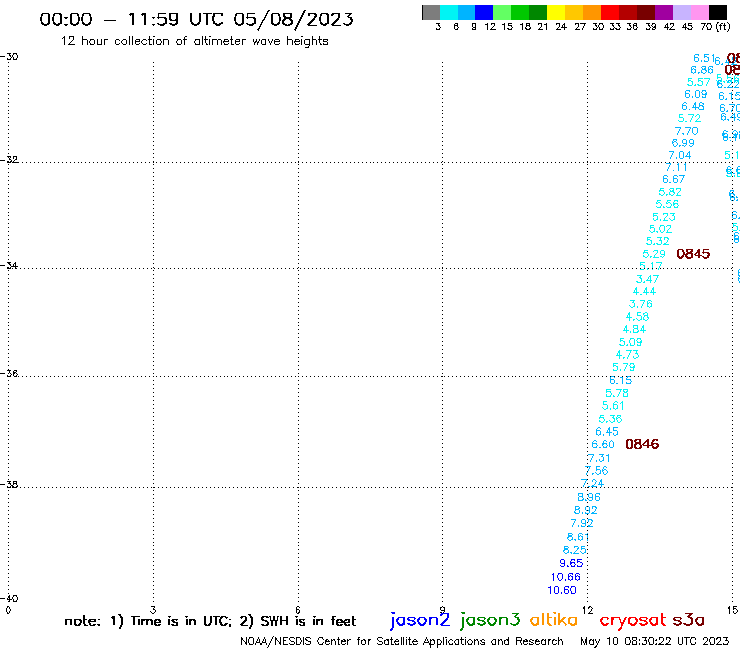Viewport: 740px width, 650px height.
Task: Click the title date 05/08/2023
Action: pos(293,19)
